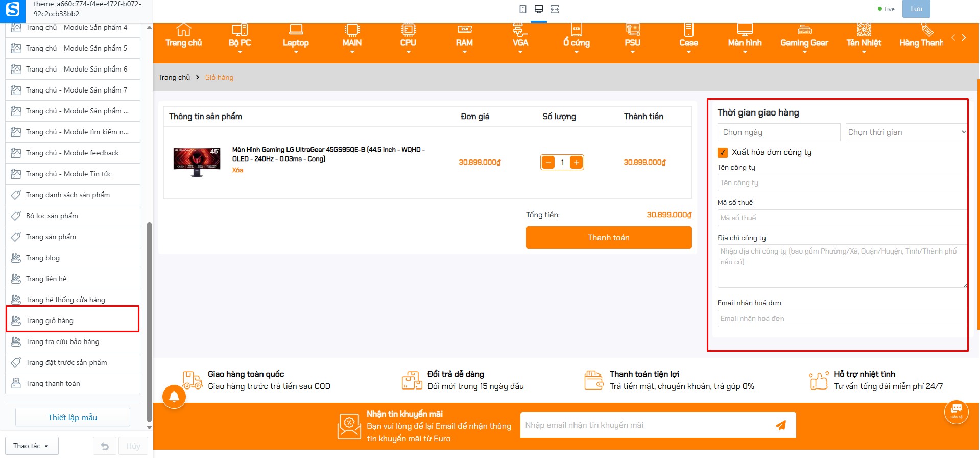Select Trang đặt trước sản phẩm
Viewport: 980px width, 458px height.
[73, 362]
